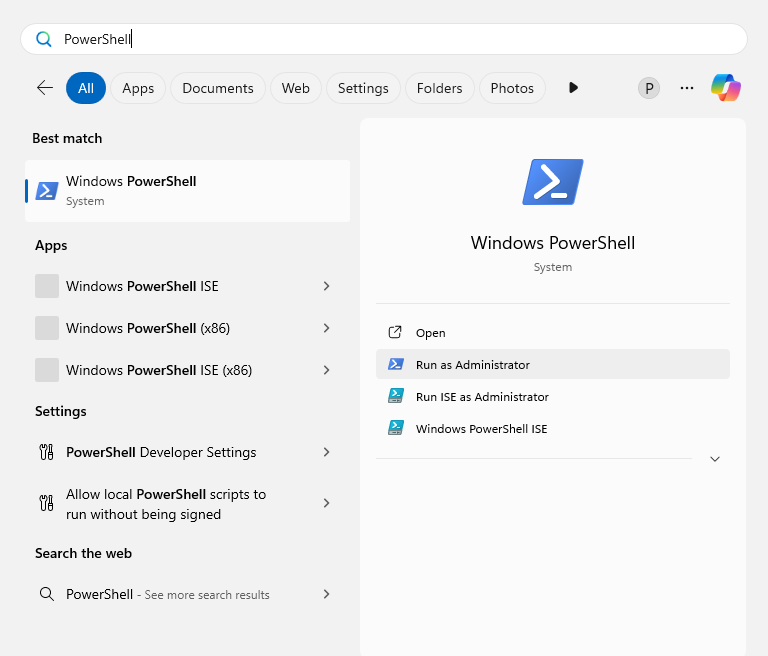Click PowerShell Developer Settings tools icon

coord(46,452)
